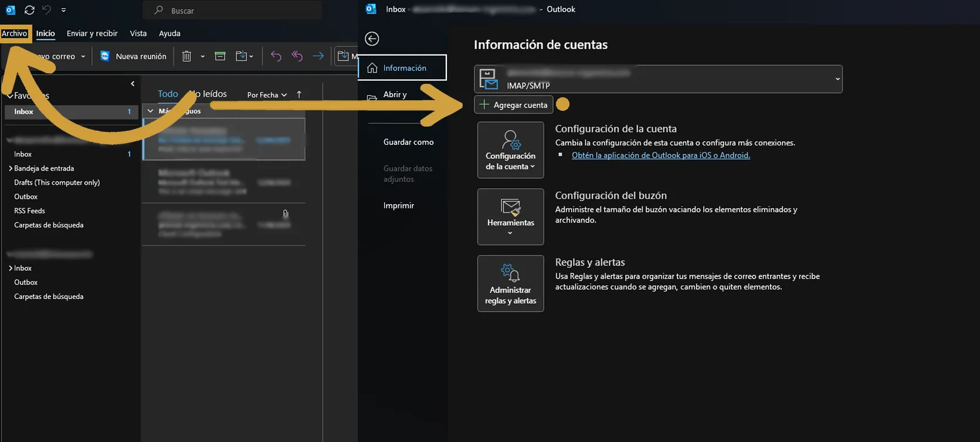Open the Enviar y recibir tab
The image size is (980, 442).
pyautogui.click(x=92, y=33)
